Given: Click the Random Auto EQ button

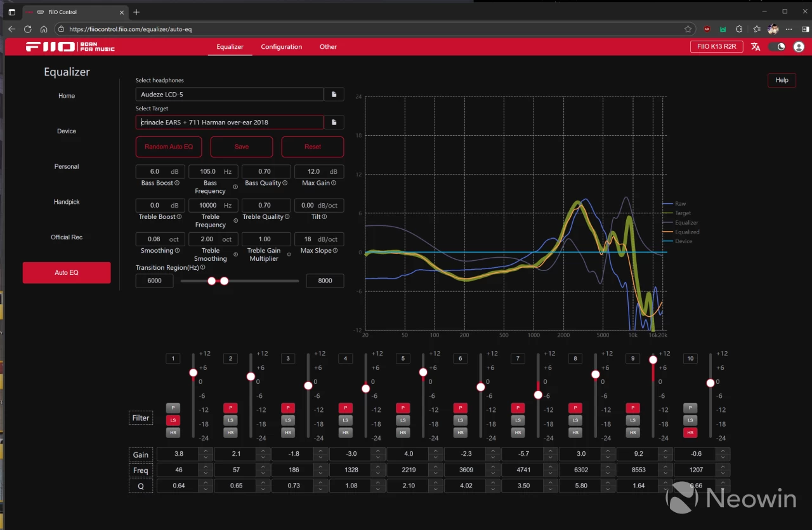Looking at the screenshot, I should 169,147.
